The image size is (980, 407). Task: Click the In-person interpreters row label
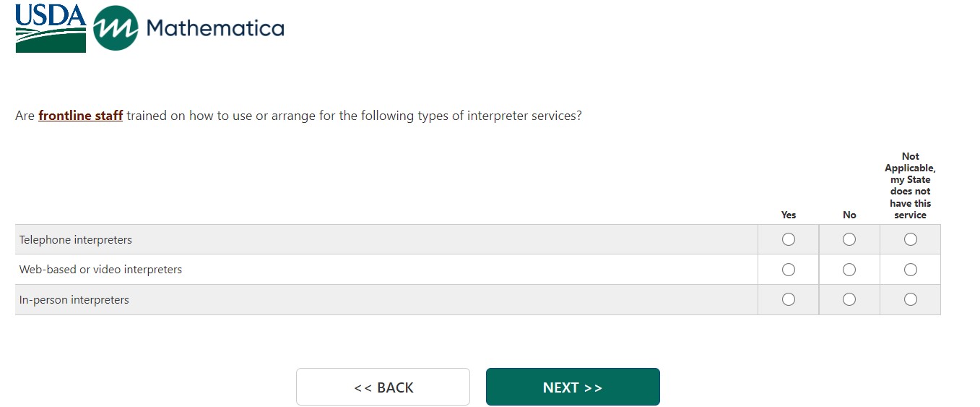(74, 300)
